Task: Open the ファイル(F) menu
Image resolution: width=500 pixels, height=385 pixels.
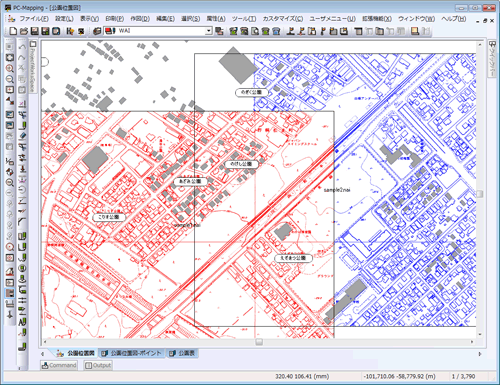Action: (x=34, y=18)
